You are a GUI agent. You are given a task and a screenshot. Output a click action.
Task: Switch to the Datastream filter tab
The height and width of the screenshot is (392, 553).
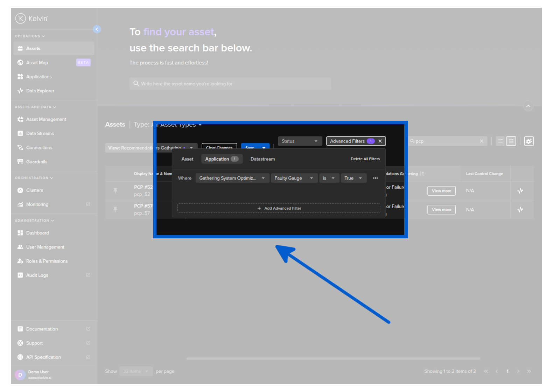pos(262,159)
